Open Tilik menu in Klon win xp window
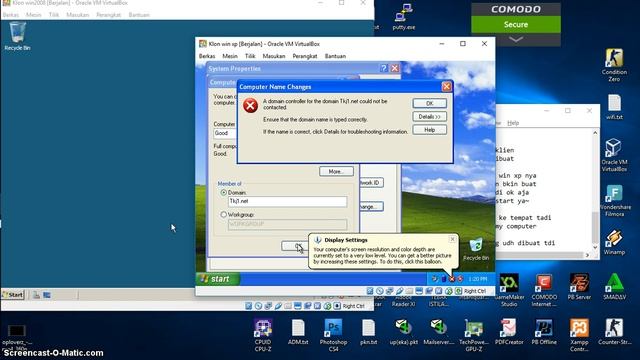Screen dimensions: 640x360 [x=250, y=56]
